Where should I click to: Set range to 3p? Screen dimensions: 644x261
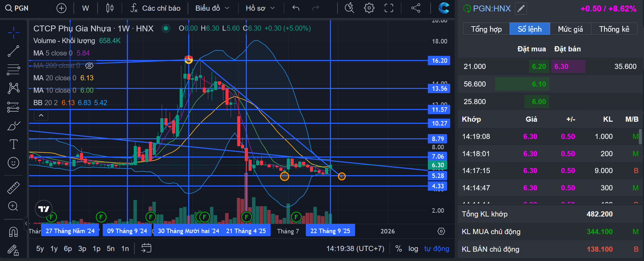point(82,249)
